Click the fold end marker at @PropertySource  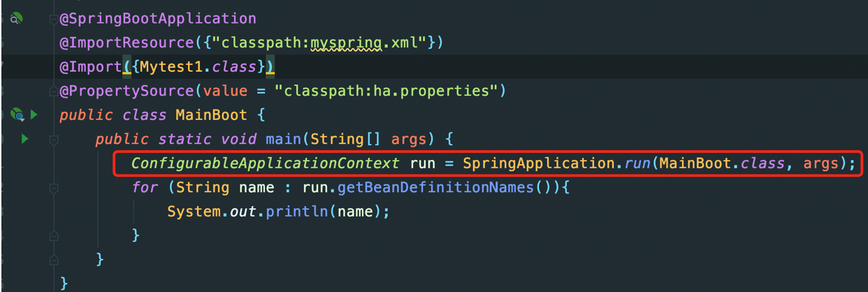[x=53, y=92]
